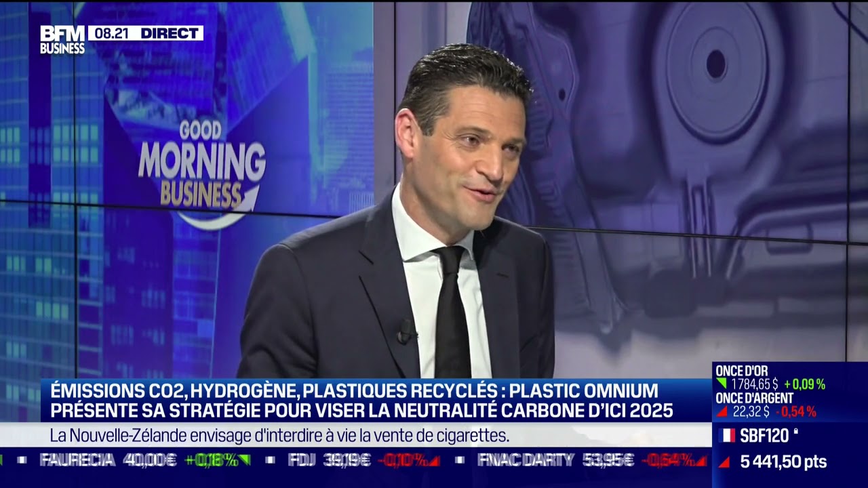Viewport: 868px width, 488px height.
Task: Click the +0,09% gold change
Action: (804, 384)
